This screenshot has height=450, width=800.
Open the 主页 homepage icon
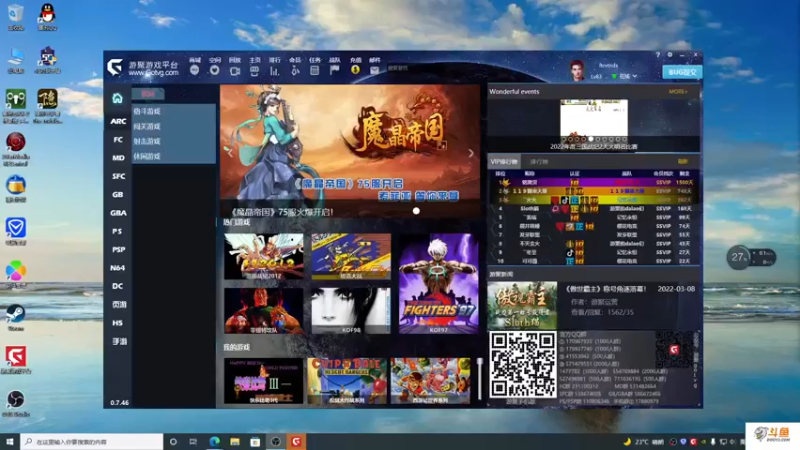pos(255,71)
